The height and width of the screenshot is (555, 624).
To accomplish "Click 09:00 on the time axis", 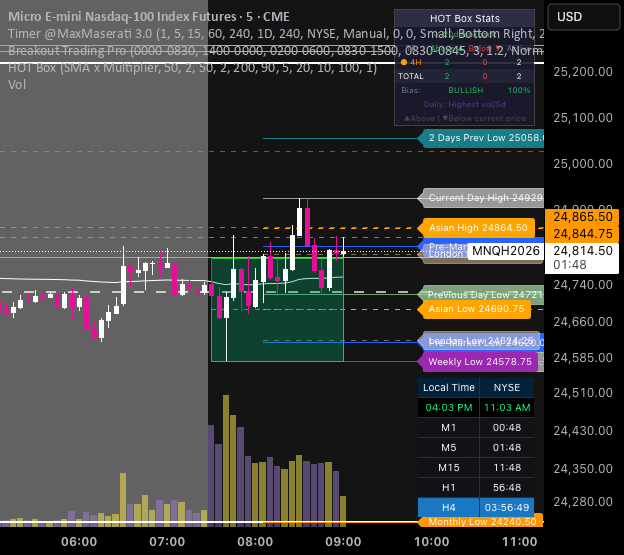I will click(343, 541).
